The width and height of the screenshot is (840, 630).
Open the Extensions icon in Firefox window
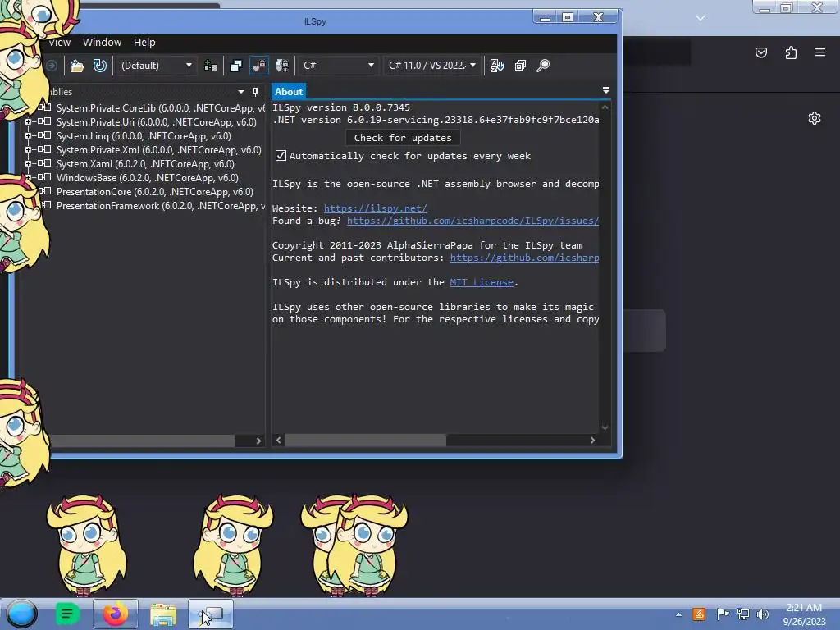(x=791, y=52)
